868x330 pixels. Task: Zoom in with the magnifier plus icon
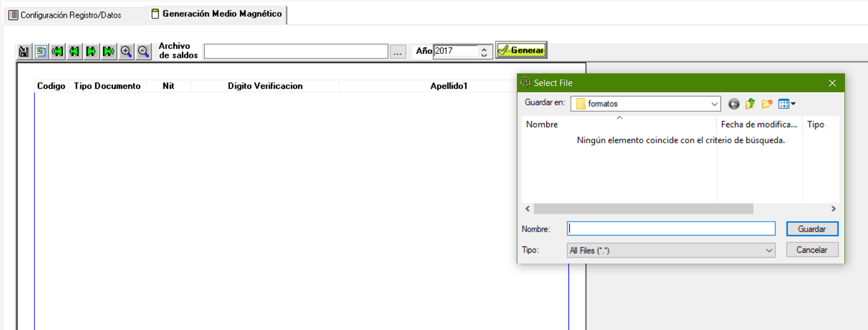[126, 52]
